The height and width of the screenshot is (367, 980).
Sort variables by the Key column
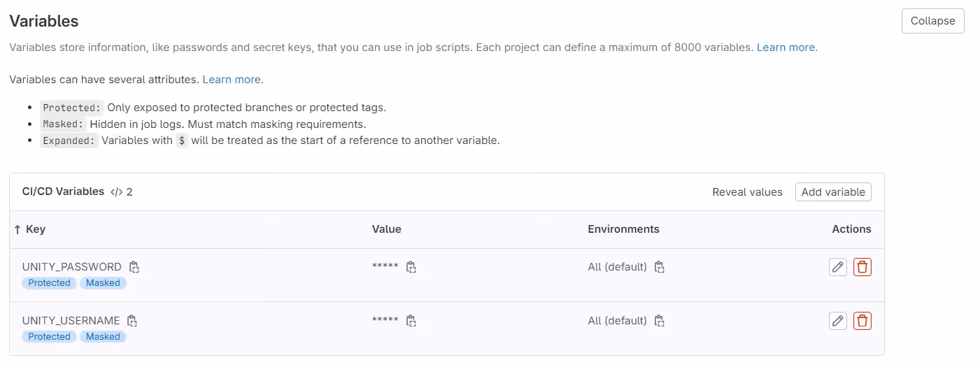click(x=29, y=229)
